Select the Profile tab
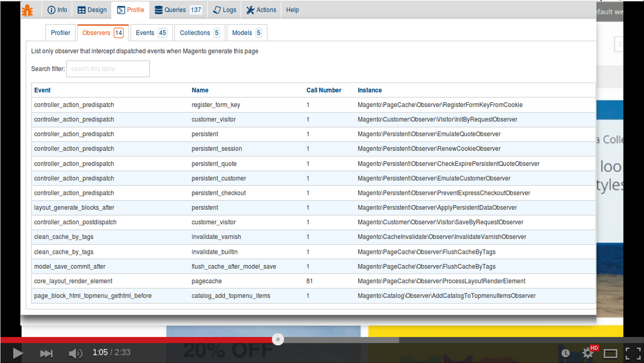The image size is (644, 363). click(x=131, y=10)
